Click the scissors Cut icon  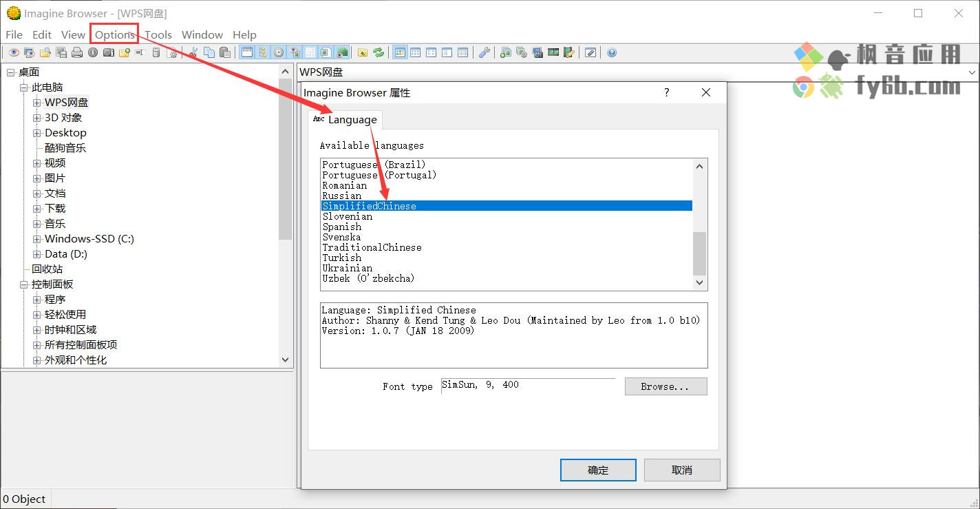tap(193, 52)
